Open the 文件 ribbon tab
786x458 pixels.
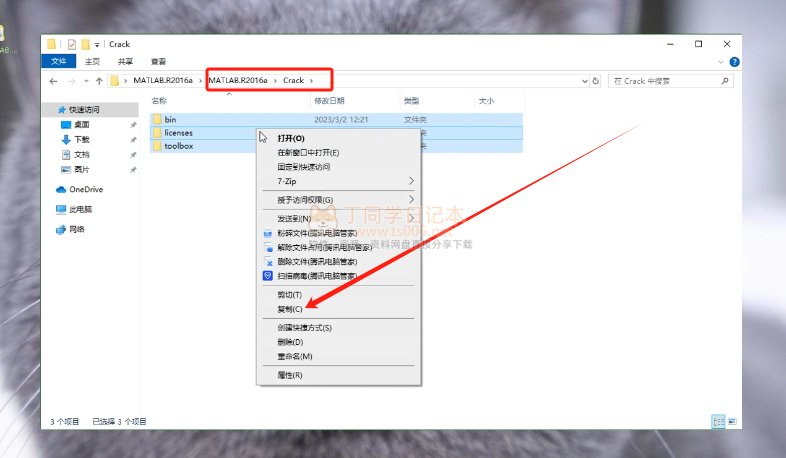tap(59, 61)
